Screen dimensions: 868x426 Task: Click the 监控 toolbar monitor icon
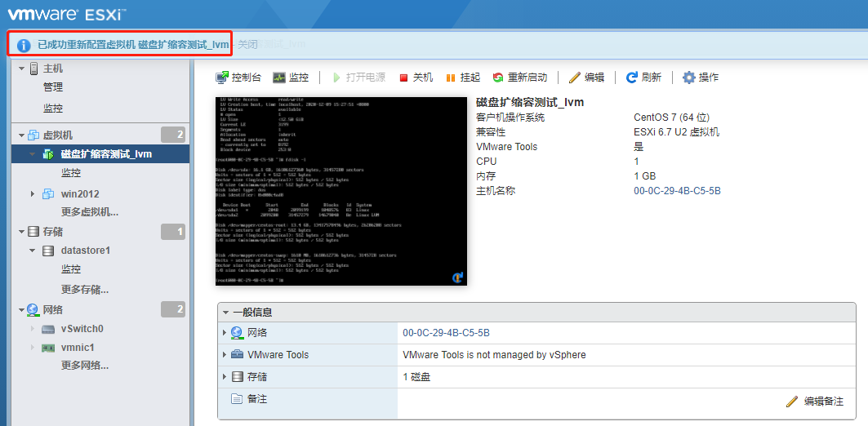pos(279,78)
